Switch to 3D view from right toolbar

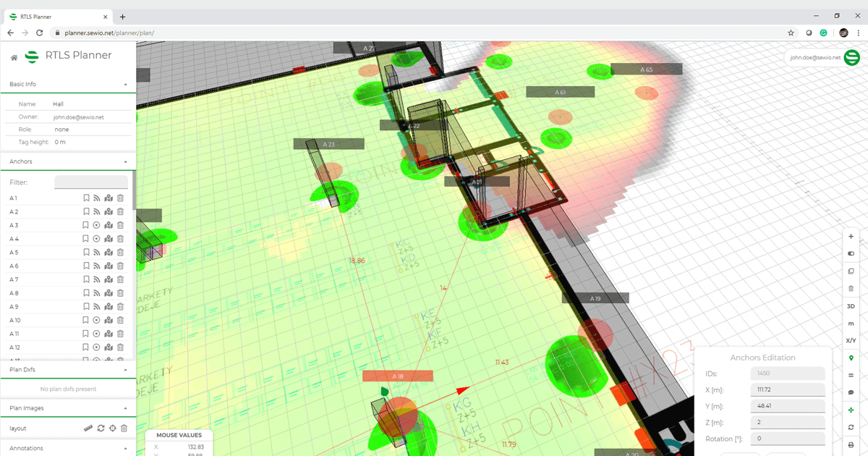pos(851,305)
